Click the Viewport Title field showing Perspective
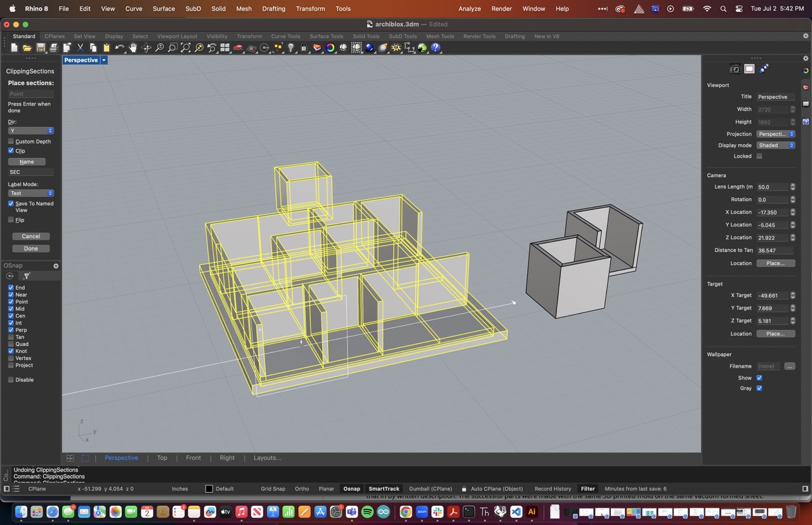 (776, 97)
